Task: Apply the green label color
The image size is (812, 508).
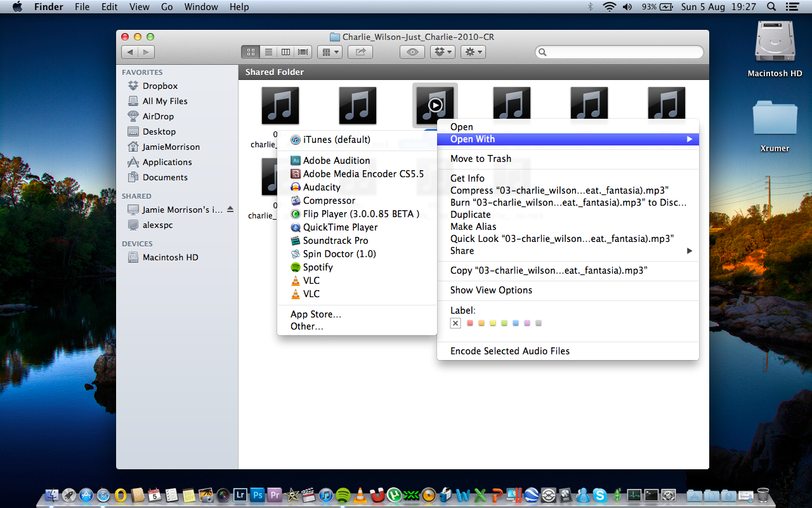Action: pyautogui.click(x=504, y=323)
